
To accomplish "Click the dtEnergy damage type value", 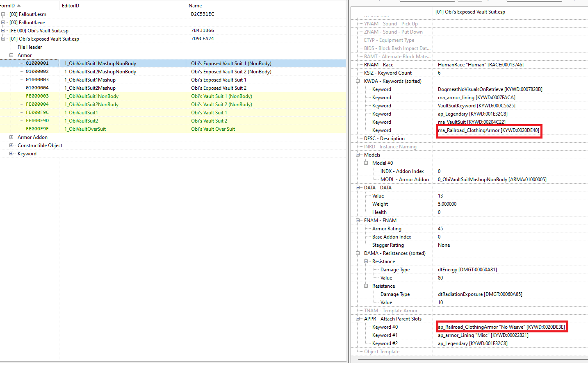I will (x=467, y=270).
